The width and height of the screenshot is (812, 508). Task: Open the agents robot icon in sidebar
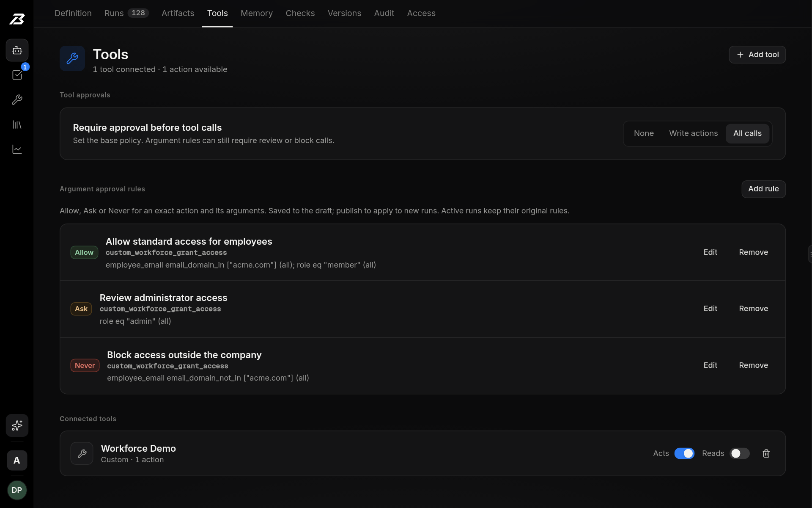coord(17,50)
